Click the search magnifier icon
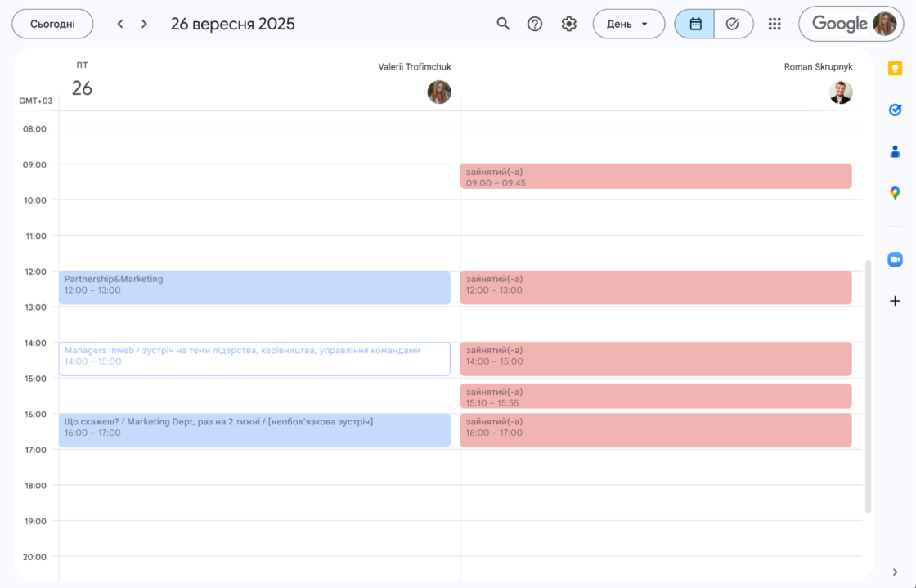The image size is (916, 588). tap(503, 24)
